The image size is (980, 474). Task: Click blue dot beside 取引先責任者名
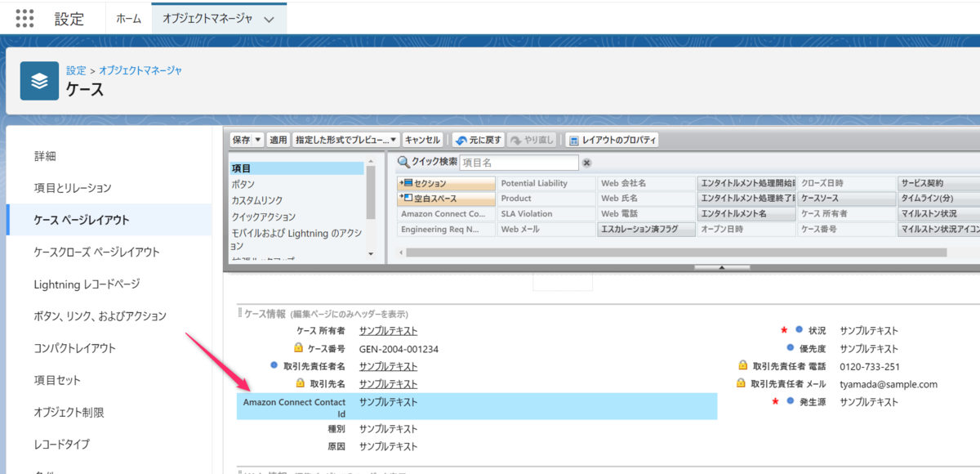click(x=274, y=365)
